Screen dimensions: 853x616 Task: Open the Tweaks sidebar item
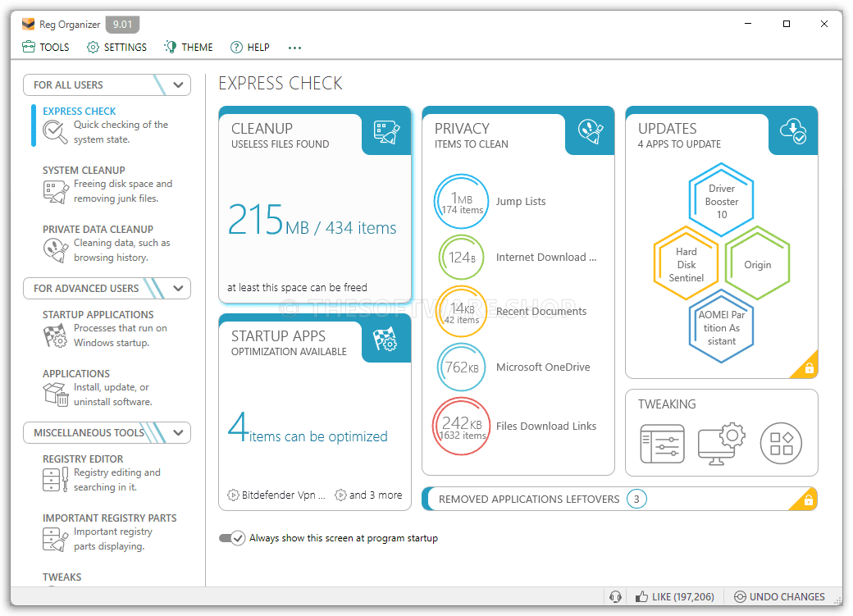click(62, 577)
